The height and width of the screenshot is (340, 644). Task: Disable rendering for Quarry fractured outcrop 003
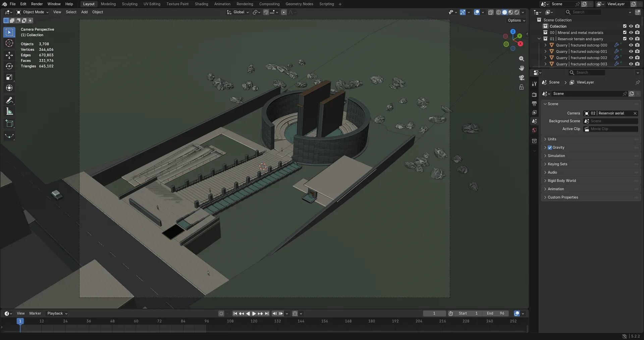[637, 64]
